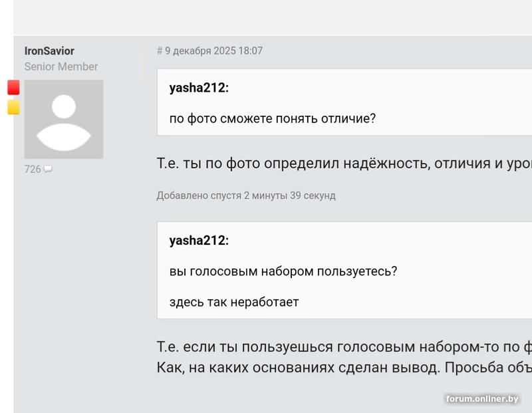Click the 'Senior Member' rank label
This screenshot has height=413, width=532.
[61, 67]
